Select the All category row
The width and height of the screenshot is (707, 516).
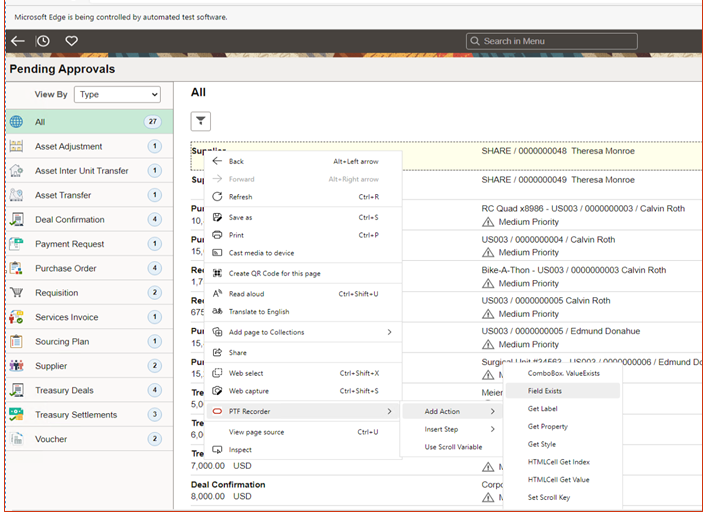(x=89, y=122)
